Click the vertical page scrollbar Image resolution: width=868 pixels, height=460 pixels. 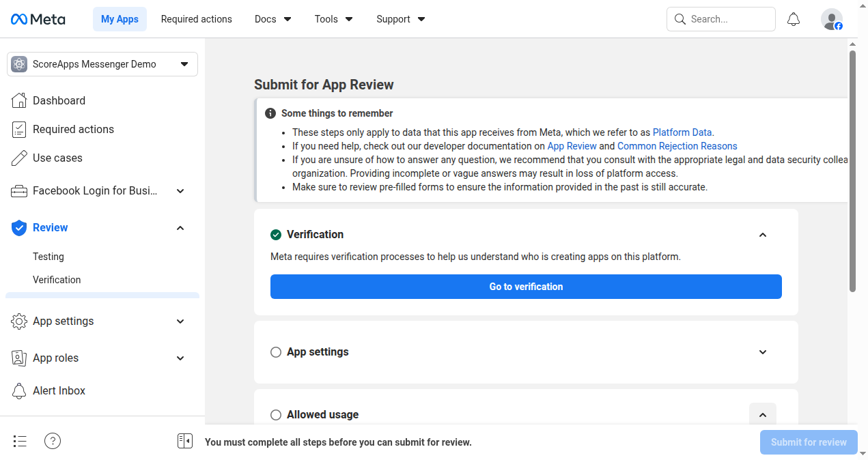coord(852,171)
